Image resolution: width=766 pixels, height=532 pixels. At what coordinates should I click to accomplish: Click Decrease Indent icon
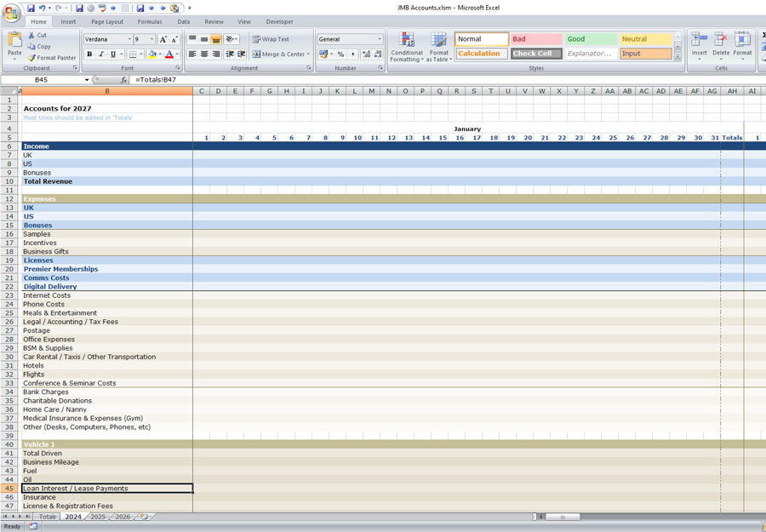pos(230,54)
